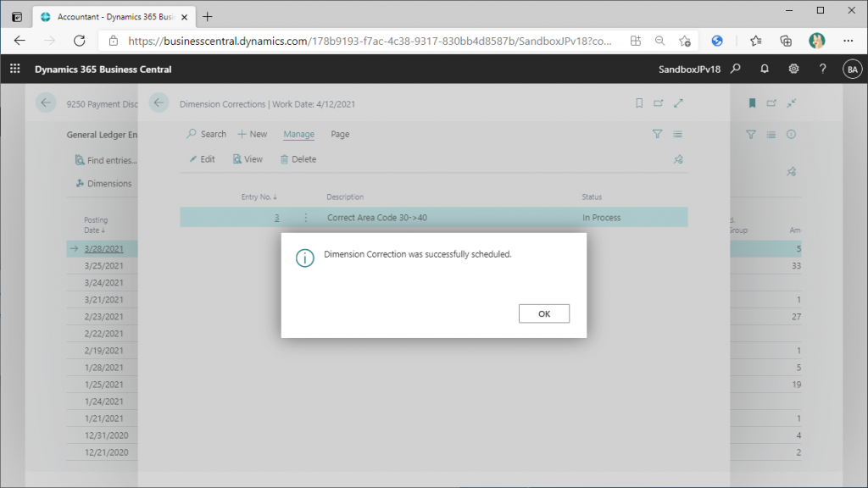This screenshot has height=488, width=868.
Task: Open browser profile avatar
Action: pos(816,41)
